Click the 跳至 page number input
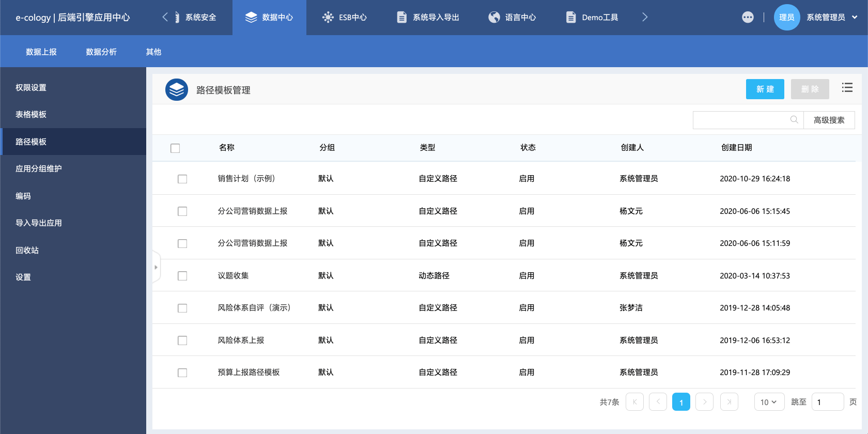868x434 pixels. (x=828, y=402)
